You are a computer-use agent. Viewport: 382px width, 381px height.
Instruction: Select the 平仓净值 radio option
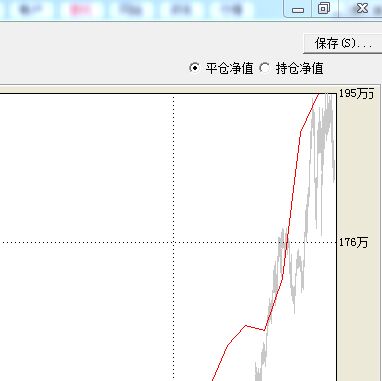tap(194, 68)
